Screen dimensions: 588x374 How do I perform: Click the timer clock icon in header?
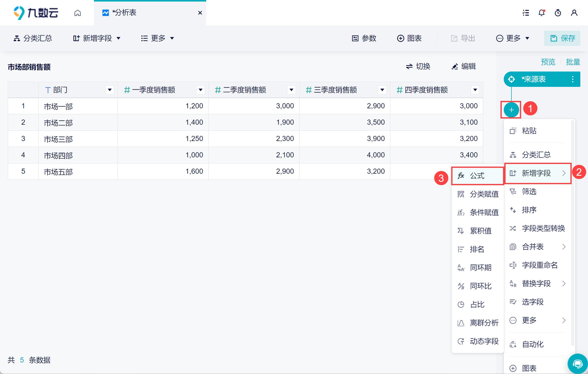pyautogui.click(x=558, y=13)
